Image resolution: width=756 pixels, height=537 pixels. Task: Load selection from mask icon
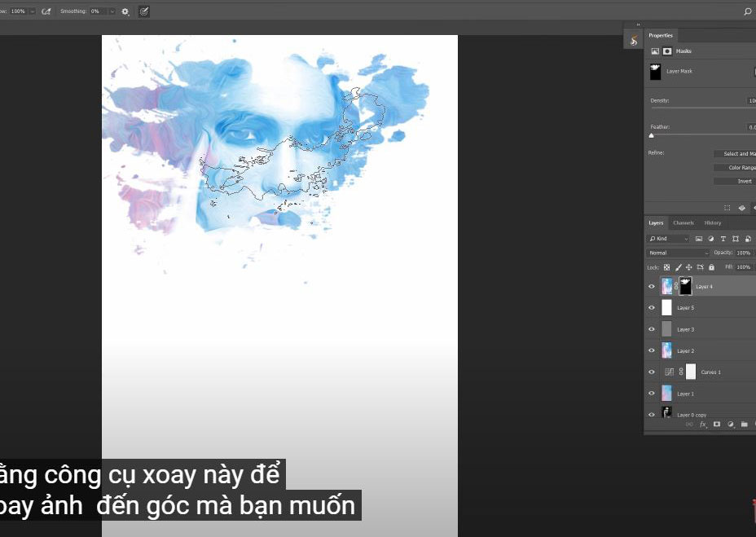727,208
